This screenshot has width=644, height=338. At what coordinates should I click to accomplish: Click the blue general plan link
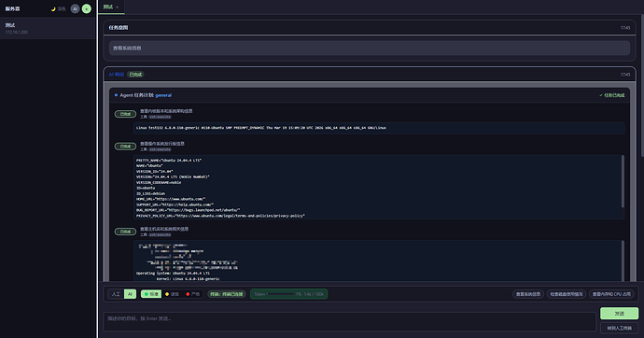[163, 95]
